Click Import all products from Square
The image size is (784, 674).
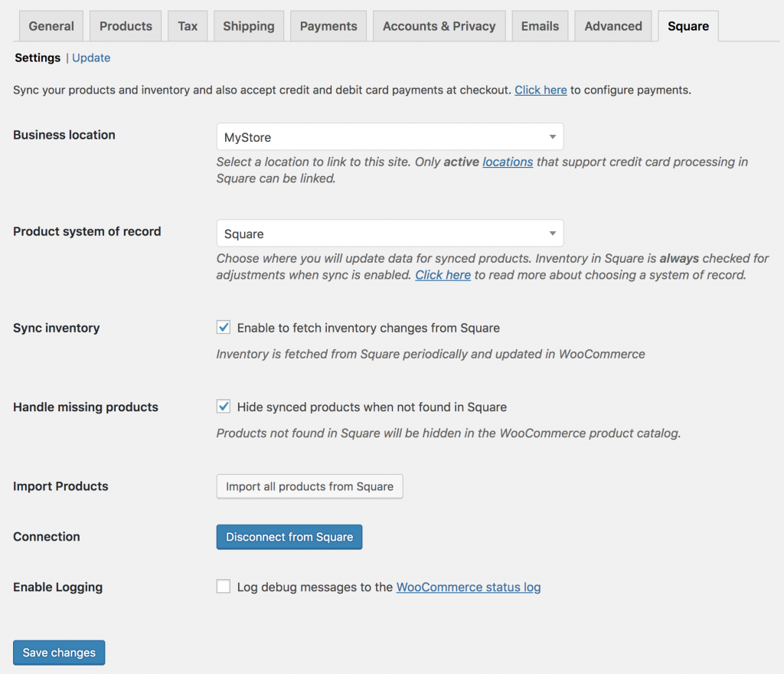coord(309,486)
